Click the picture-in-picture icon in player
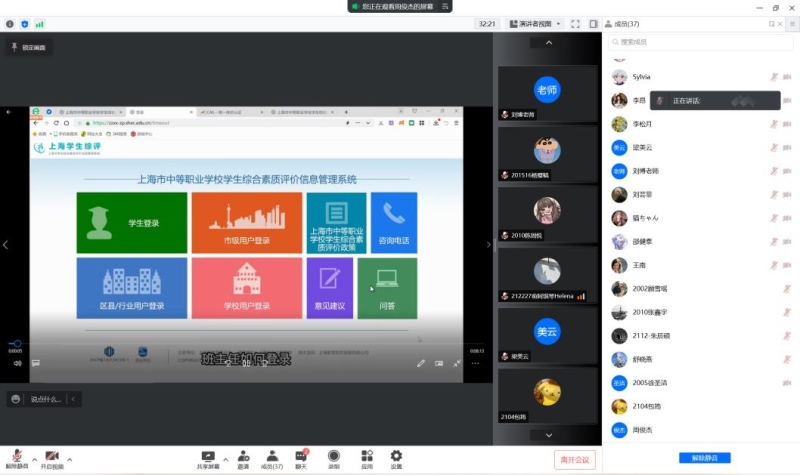 tap(439, 363)
